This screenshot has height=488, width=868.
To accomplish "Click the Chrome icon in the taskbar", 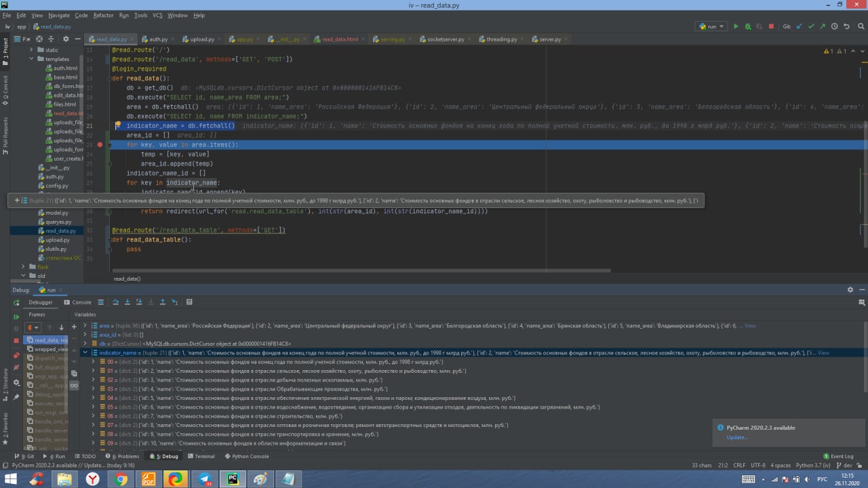I will pos(120,479).
